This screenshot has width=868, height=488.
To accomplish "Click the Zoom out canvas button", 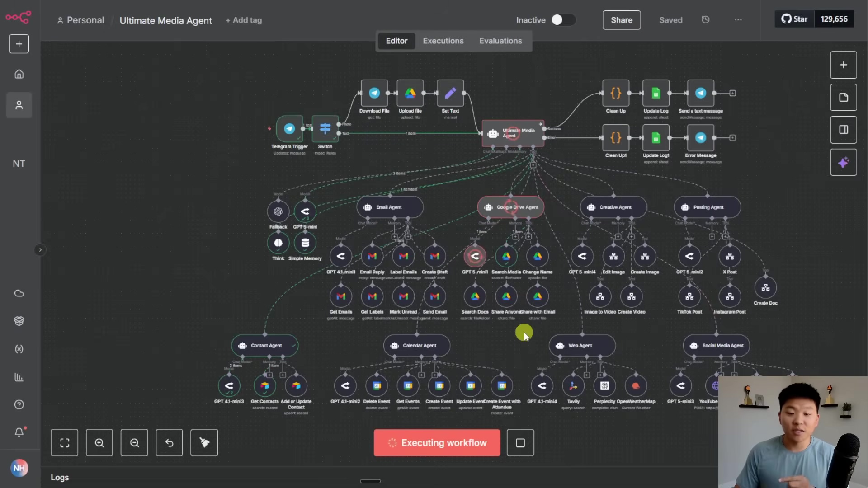I will click(134, 443).
